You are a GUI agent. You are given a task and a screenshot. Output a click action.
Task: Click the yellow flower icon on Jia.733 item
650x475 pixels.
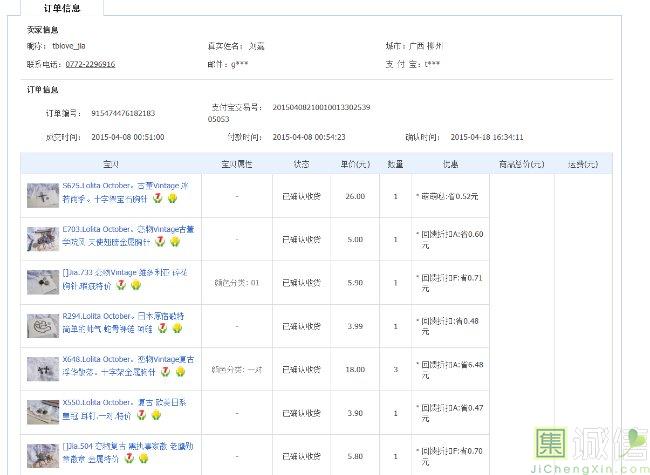coord(138,285)
